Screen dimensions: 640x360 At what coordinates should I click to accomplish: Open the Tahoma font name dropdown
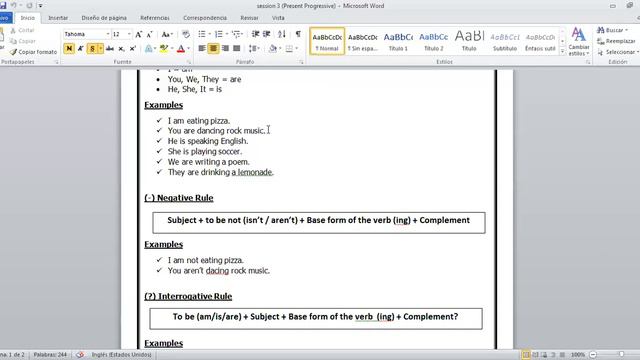[108, 34]
